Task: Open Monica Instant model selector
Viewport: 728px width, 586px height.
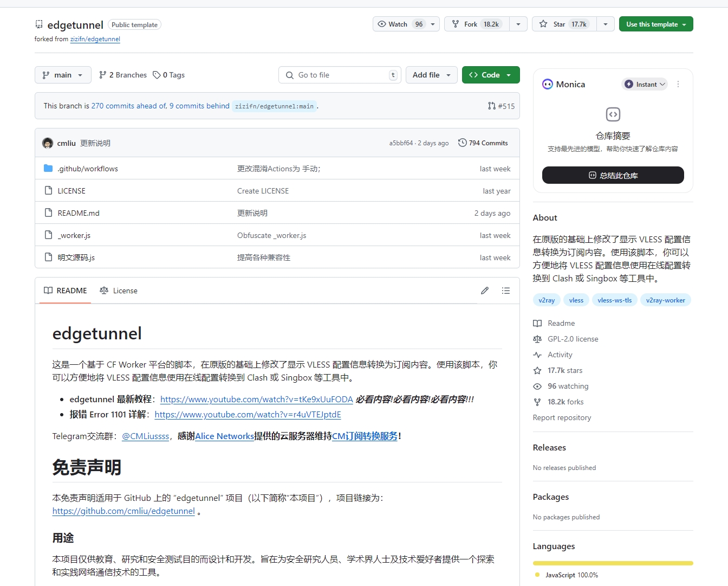Action: click(x=645, y=84)
